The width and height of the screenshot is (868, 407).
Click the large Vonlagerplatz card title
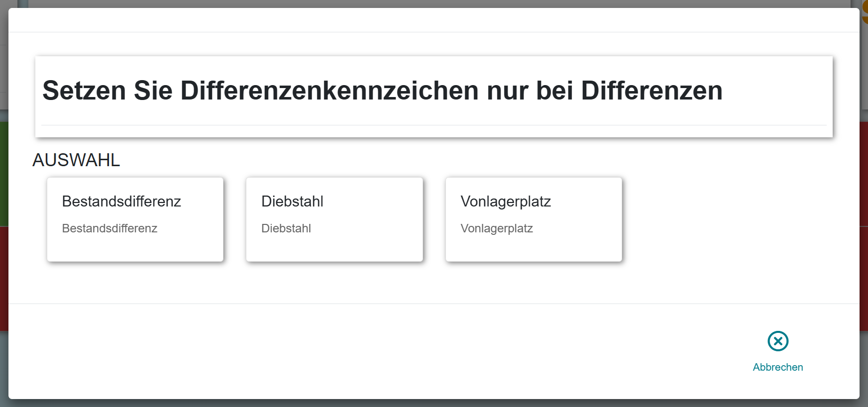tap(506, 202)
